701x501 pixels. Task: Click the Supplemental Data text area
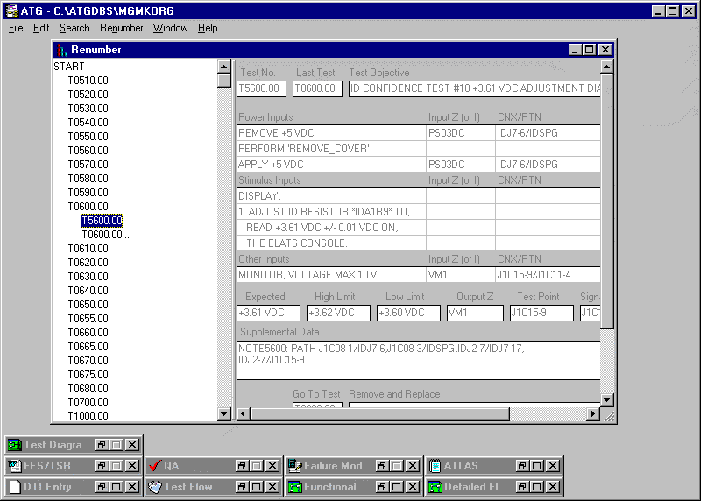(418, 360)
